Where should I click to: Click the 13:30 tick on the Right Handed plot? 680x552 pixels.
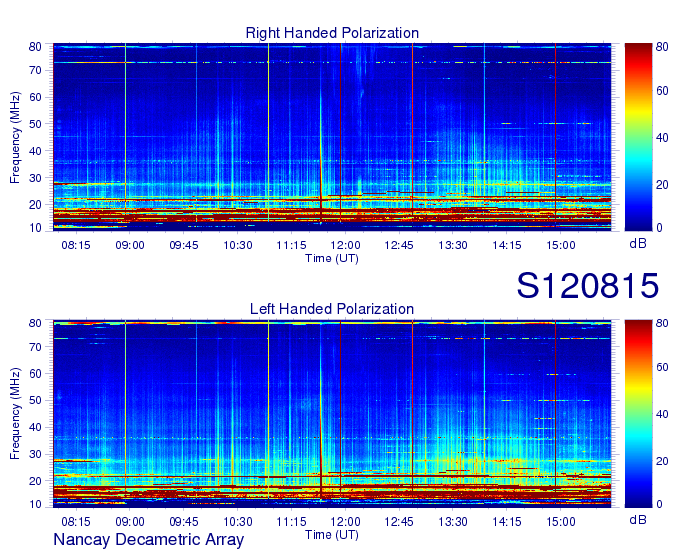click(453, 245)
